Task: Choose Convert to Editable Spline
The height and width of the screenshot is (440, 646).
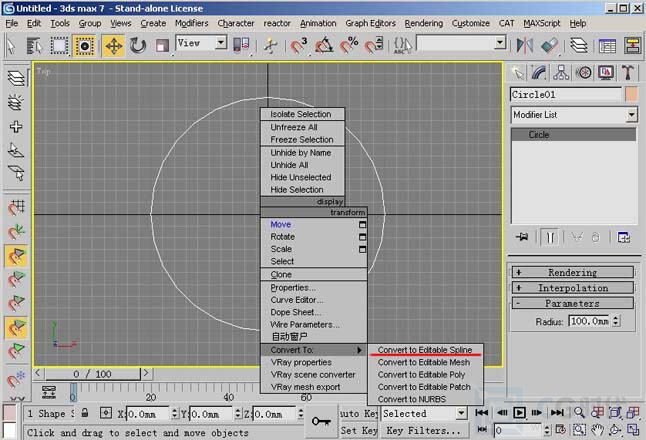Action: click(425, 350)
